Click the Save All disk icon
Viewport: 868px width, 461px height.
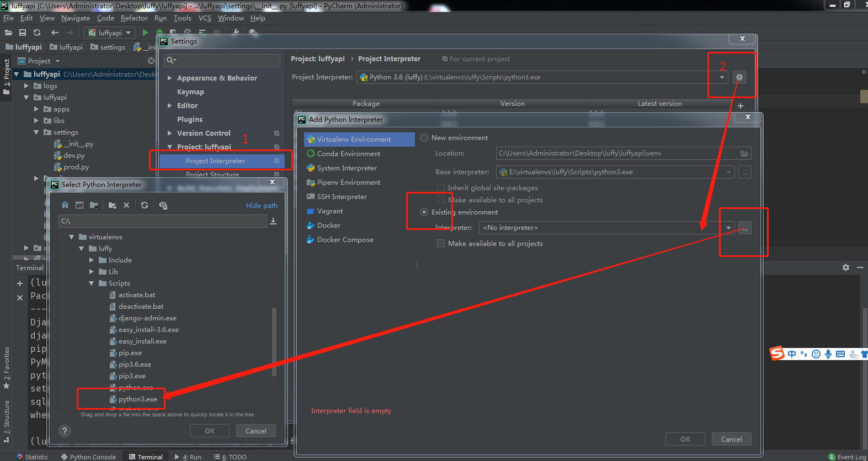pos(23,33)
